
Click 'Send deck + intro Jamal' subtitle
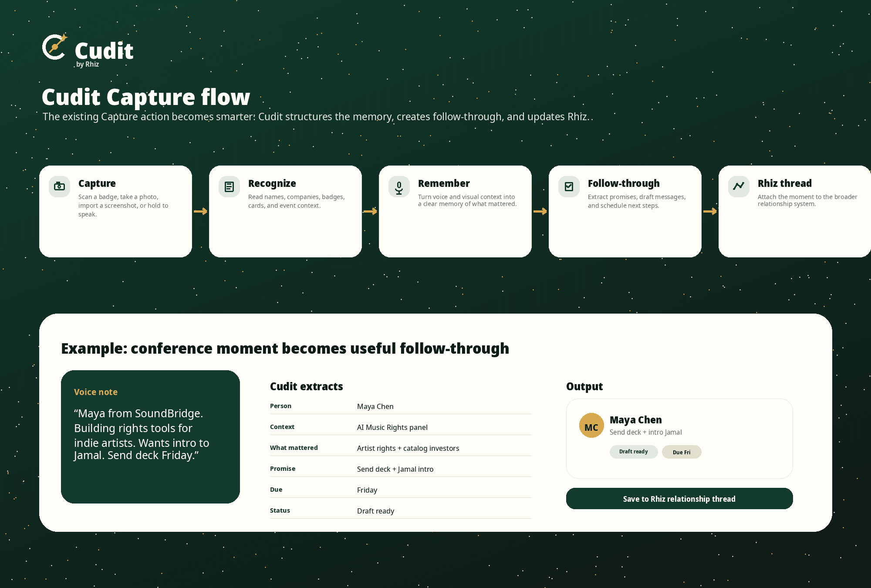tap(646, 432)
